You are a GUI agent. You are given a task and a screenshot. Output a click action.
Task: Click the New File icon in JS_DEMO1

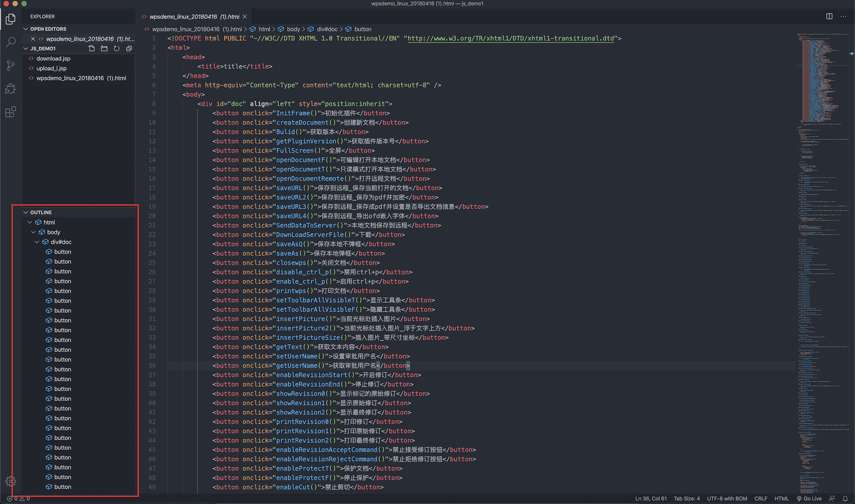tap(92, 49)
